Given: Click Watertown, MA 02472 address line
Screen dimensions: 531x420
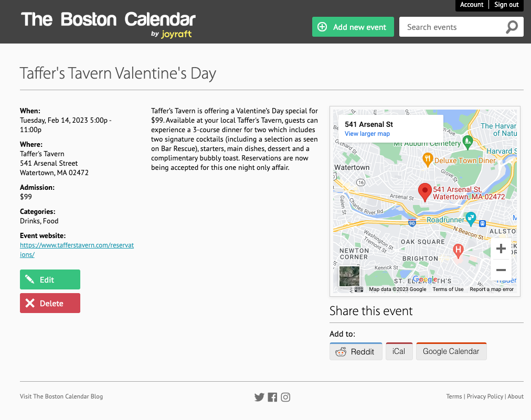Looking at the screenshot, I should click(54, 173).
